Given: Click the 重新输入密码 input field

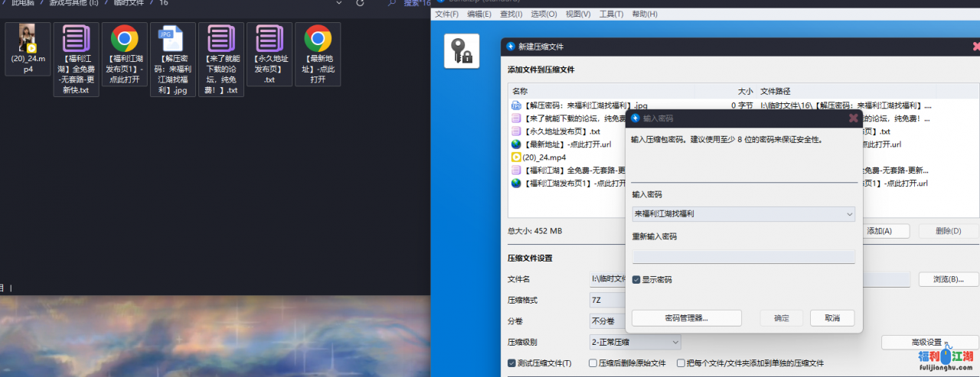Looking at the screenshot, I should pos(743,257).
